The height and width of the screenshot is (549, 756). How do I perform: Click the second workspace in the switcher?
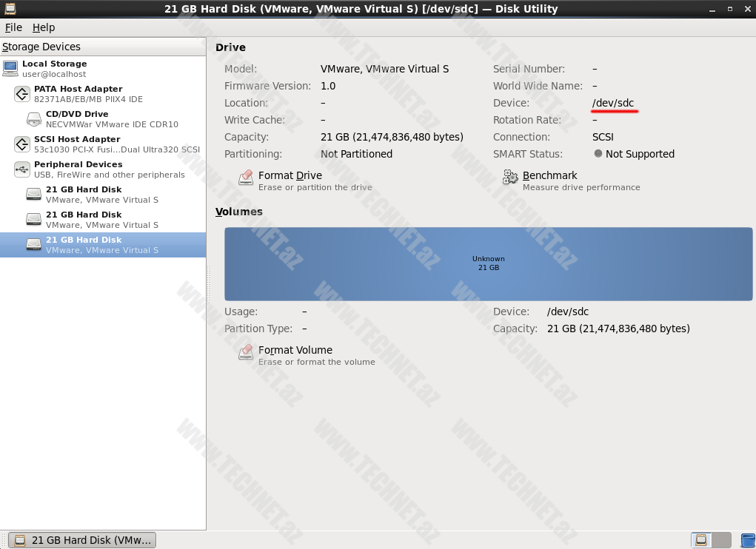click(721, 540)
